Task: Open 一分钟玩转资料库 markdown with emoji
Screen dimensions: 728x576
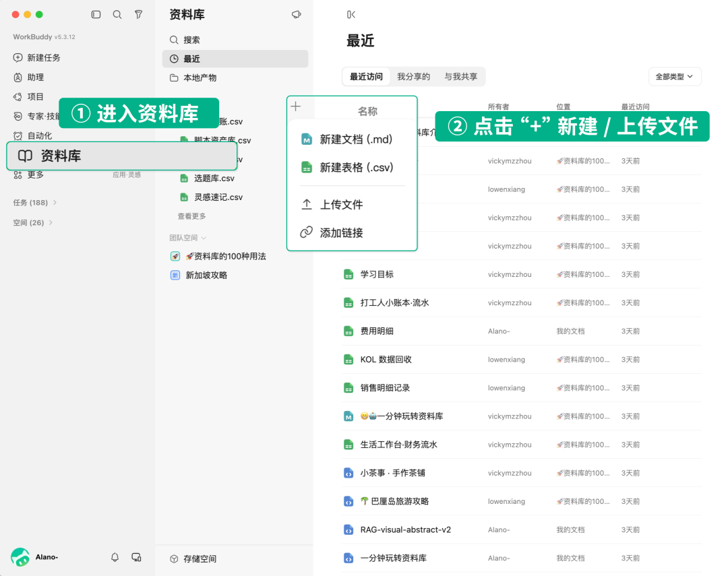Action: (402, 416)
